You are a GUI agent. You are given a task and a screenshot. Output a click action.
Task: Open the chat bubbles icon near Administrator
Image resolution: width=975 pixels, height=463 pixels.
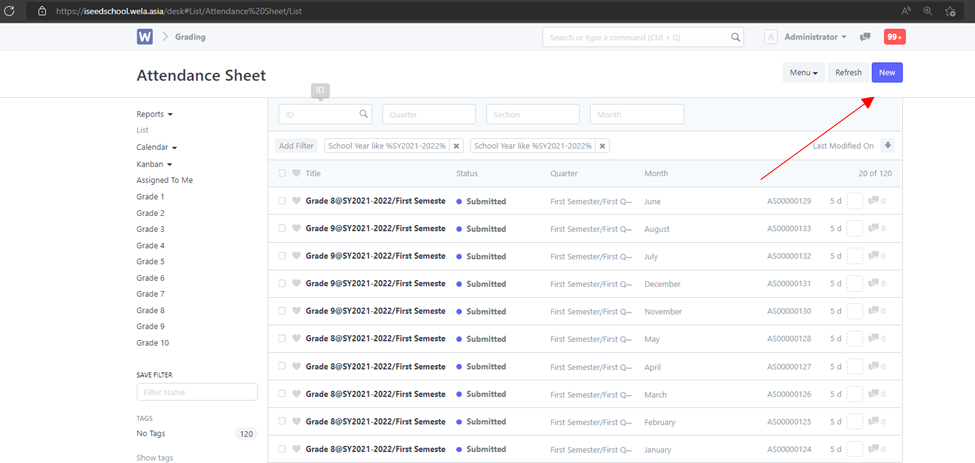(865, 37)
